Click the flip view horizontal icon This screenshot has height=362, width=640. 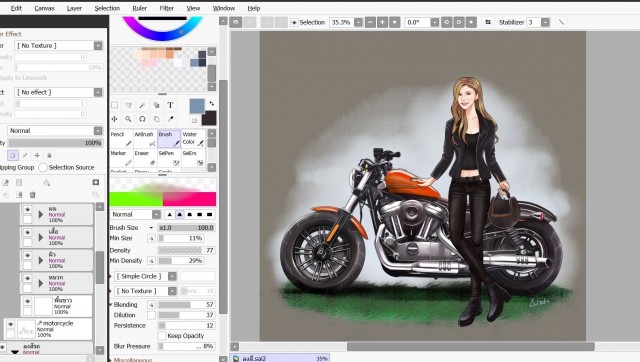[488, 22]
